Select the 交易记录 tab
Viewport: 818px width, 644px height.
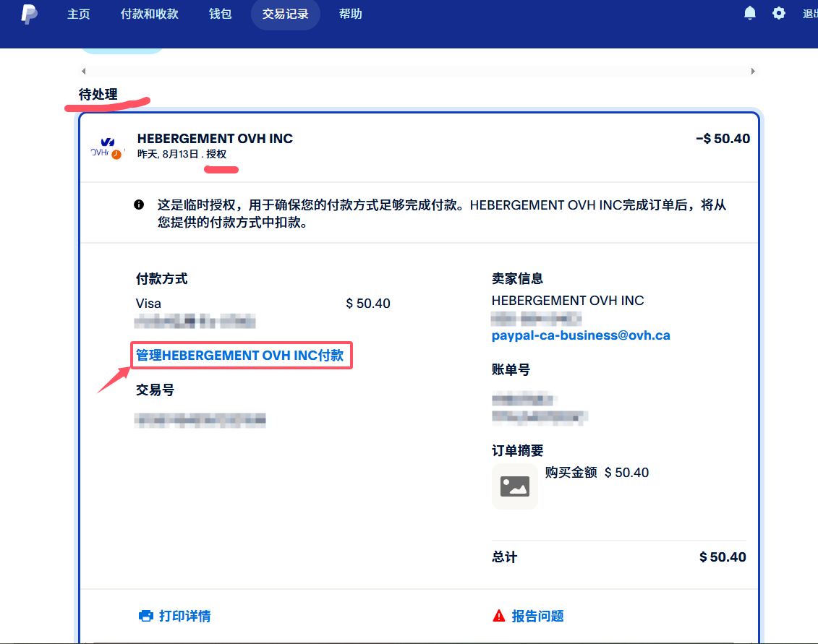pyautogui.click(x=286, y=14)
